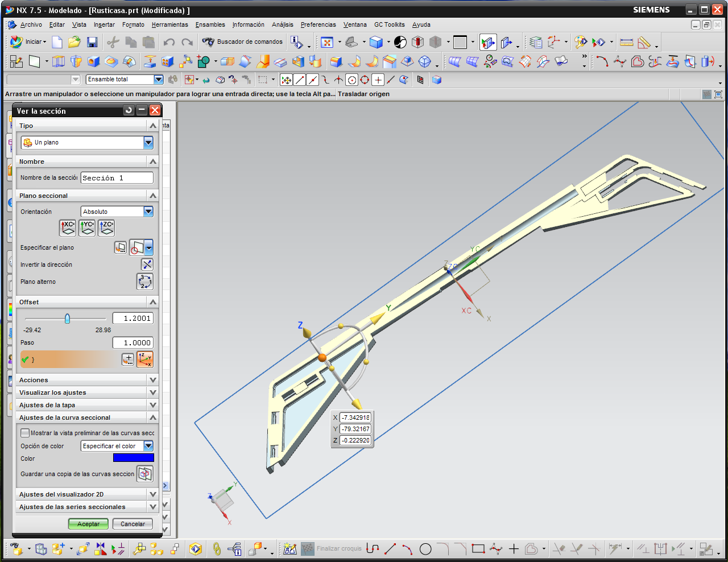Expand Ajustes de la tapa section
The height and width of the screenshot is (562, 728).
[87, 405]
